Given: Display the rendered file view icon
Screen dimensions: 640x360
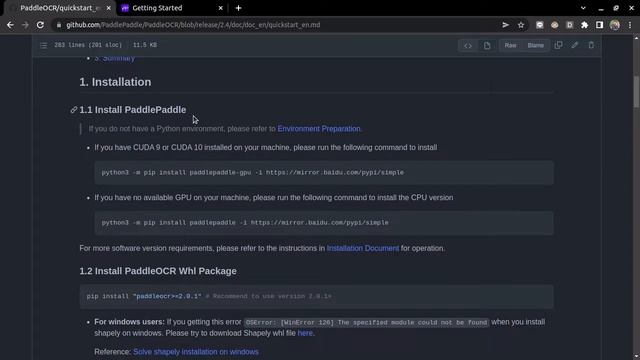Looking at the screenshot, I should (487, 45).
